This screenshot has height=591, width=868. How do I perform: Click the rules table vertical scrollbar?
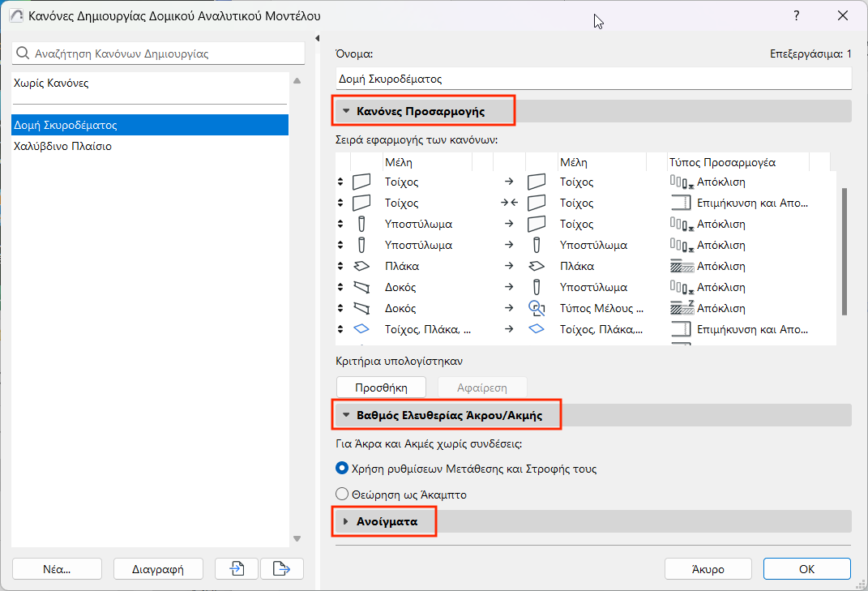[844, 251]
